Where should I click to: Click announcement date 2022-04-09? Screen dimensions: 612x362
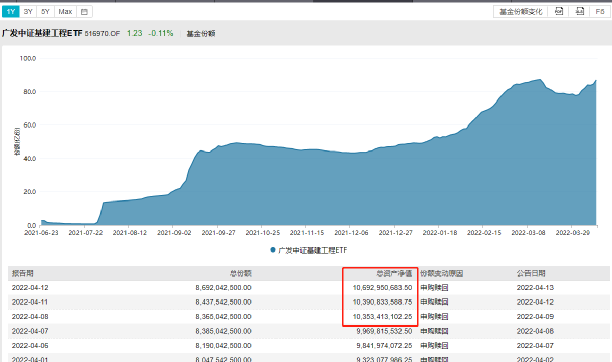click(x=536, y=317)
